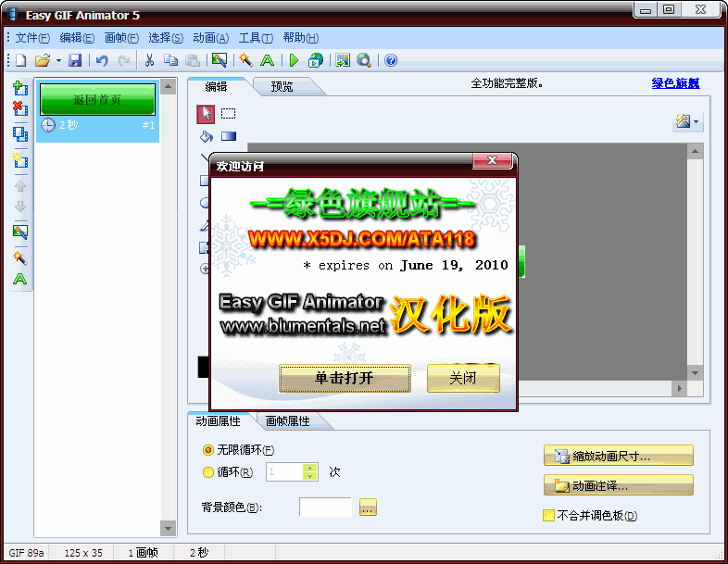Switch to the 预览 tab

282,87
